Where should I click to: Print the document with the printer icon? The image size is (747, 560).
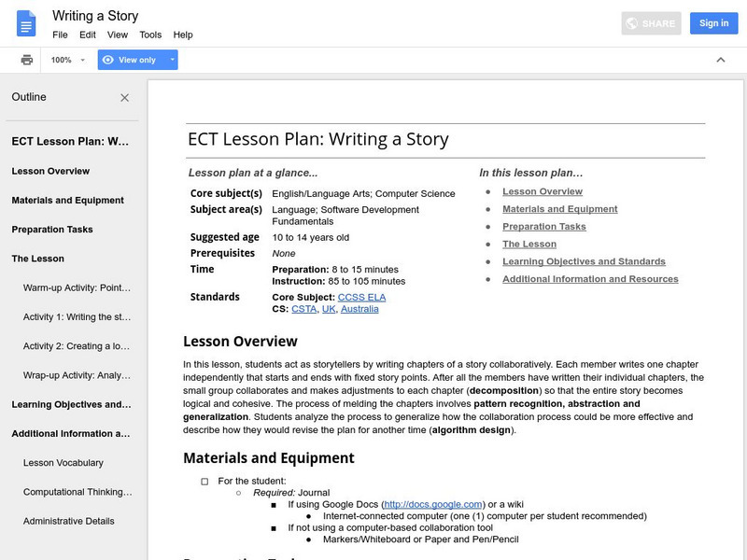tap(27, 60)
